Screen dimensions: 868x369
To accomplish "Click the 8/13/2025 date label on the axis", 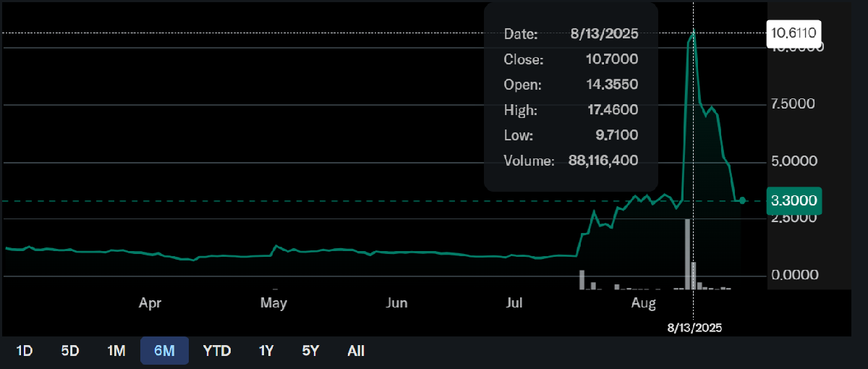I will click(694, 328).
